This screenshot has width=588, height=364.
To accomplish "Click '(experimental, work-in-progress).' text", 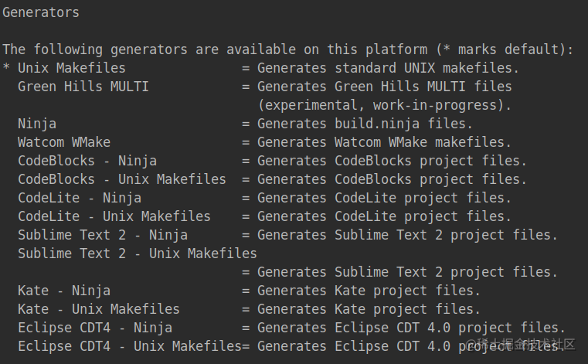I will (x=384, y=105).
